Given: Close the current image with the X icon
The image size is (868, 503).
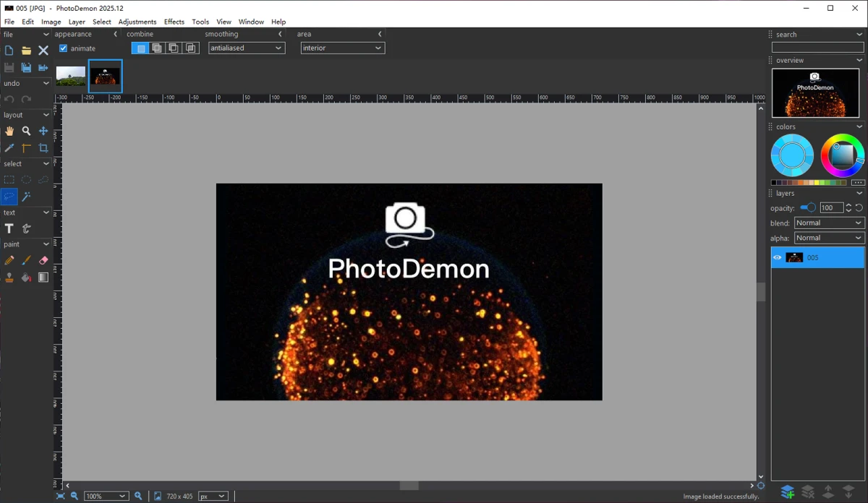Looking at the screenshot, I should (43, 51).
